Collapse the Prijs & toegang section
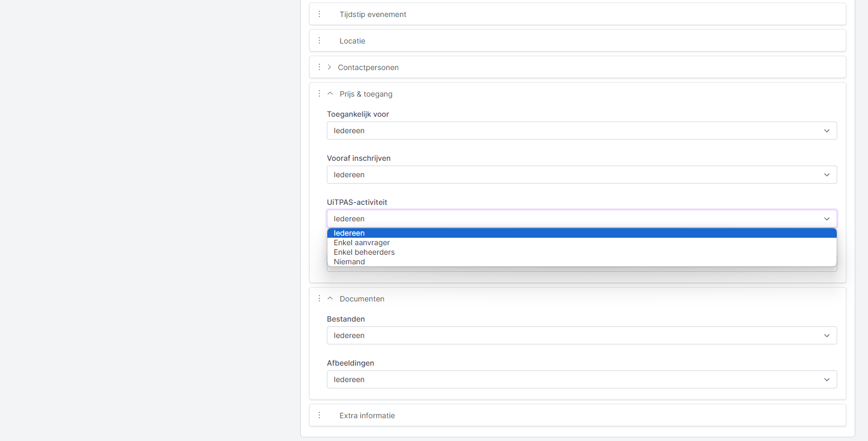The height and width of the screenshot is (441, 868). (330, 94)
